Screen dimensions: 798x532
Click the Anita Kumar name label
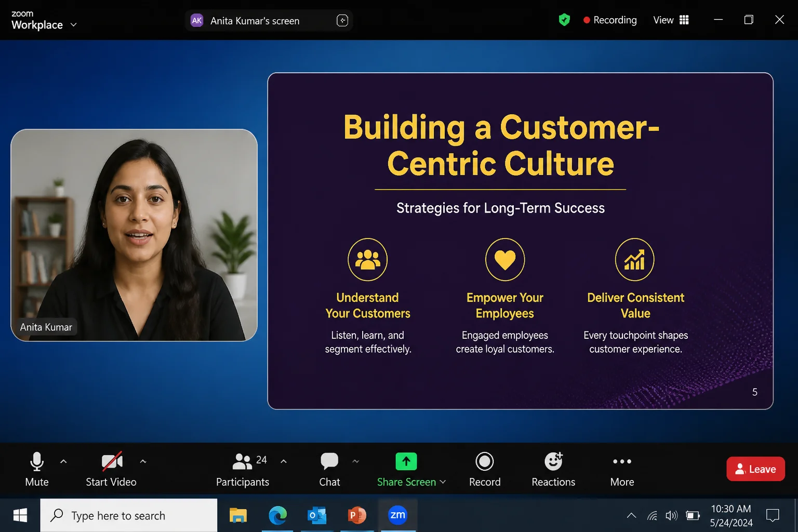click(46, 327)
